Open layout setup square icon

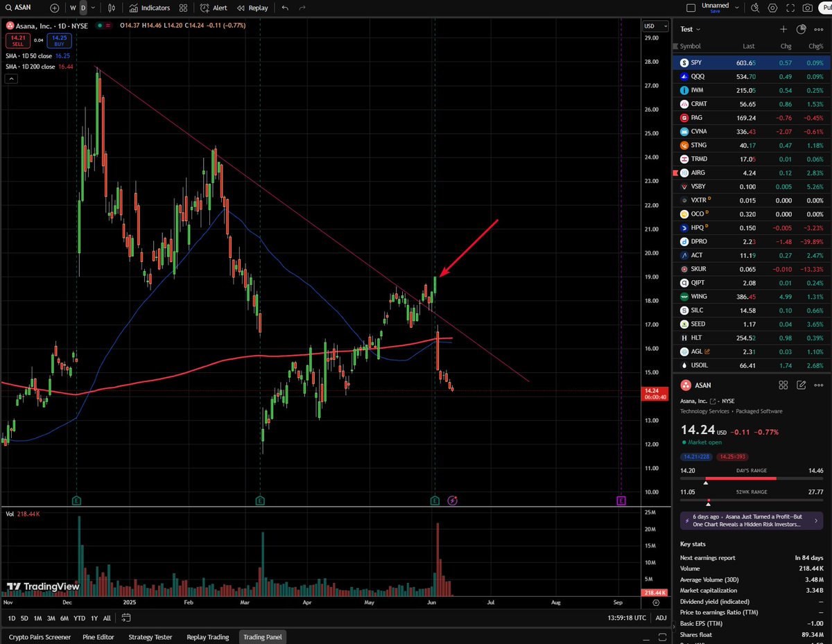690,8
